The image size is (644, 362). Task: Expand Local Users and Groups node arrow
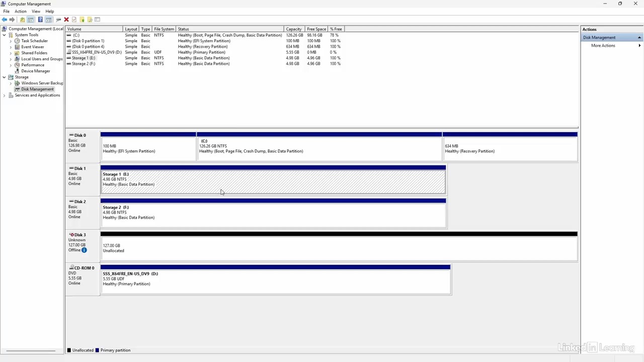tap(11, 59)
